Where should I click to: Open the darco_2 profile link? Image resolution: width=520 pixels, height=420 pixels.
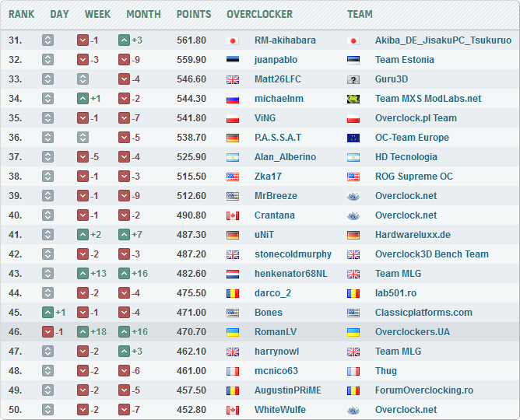pyautogui.click(x=272, y=293)
